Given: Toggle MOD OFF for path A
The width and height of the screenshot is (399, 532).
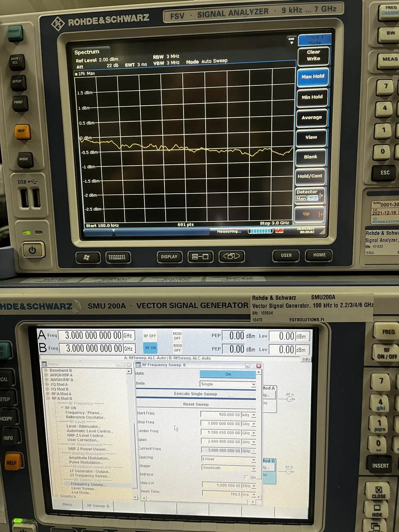Looking at the screenshot, I should (178, 336).
